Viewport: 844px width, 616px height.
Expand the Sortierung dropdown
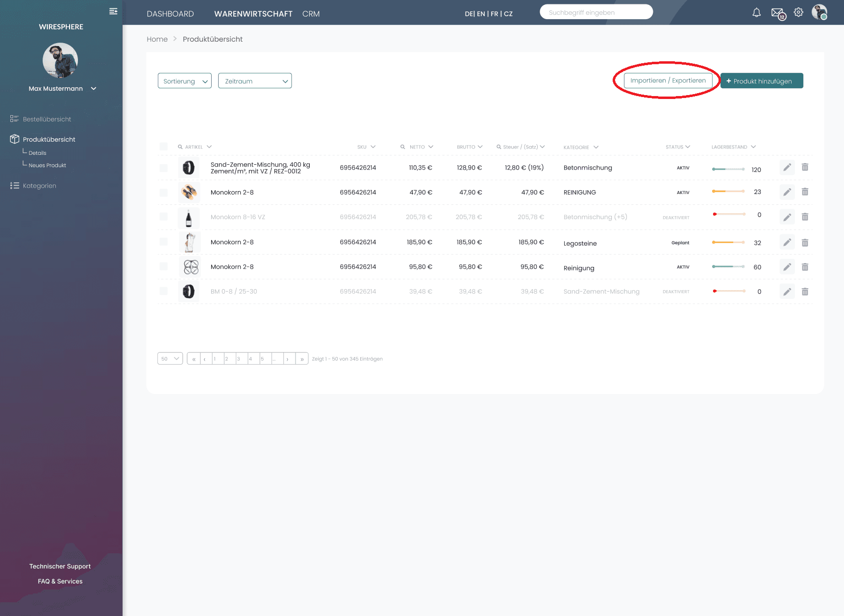point(185,81)
